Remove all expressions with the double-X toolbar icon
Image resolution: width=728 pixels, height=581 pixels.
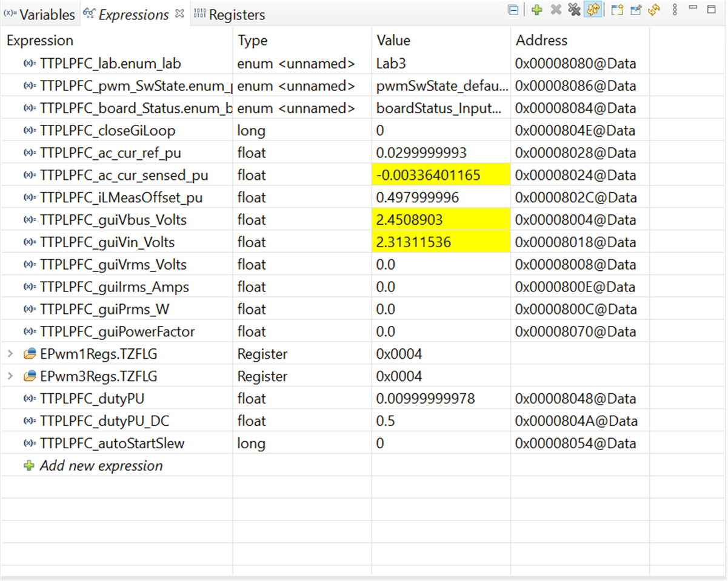tap(575, 10)
